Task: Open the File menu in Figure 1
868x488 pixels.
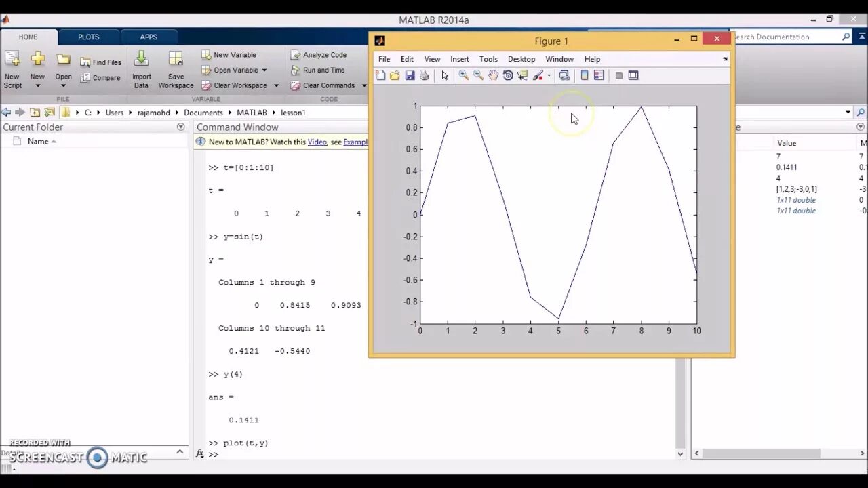Action: pyautogui.click(x=384, y=59)
